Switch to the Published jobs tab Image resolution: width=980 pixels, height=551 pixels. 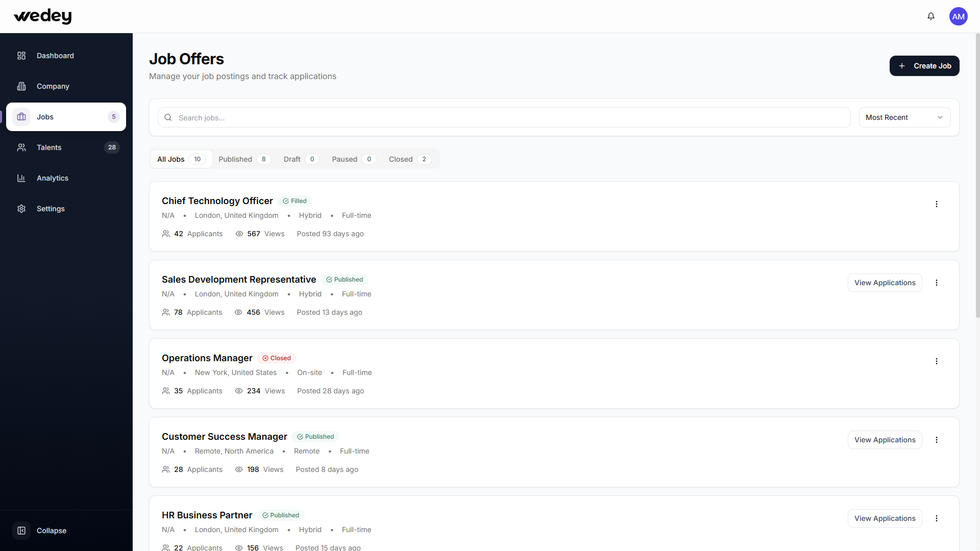[x=243, y=159]
